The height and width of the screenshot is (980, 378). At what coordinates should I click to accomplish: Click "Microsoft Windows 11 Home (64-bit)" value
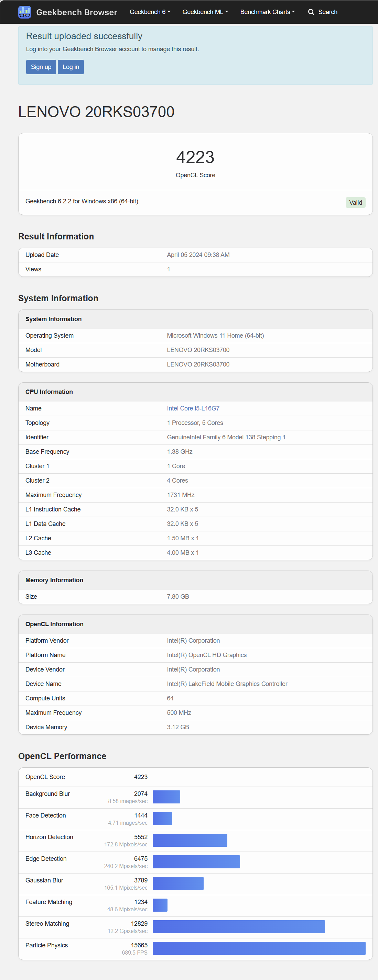(x=215, y=336)
